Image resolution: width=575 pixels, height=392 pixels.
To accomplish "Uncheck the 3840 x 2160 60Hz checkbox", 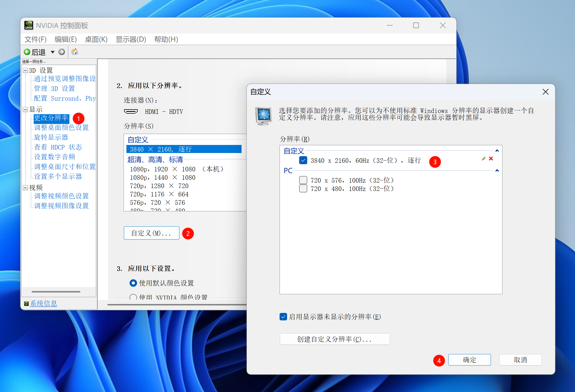I will (x=303, y=160).
